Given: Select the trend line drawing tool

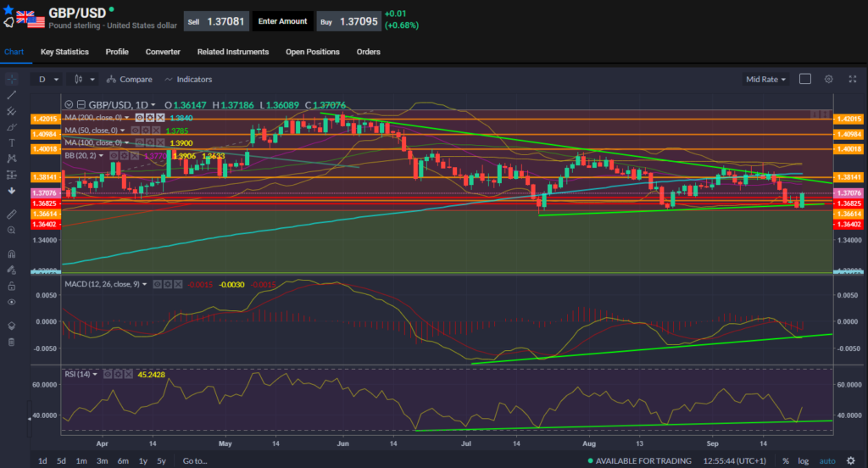Looking at the screenshot, I should pyautogui.click(x=11, y=95).
